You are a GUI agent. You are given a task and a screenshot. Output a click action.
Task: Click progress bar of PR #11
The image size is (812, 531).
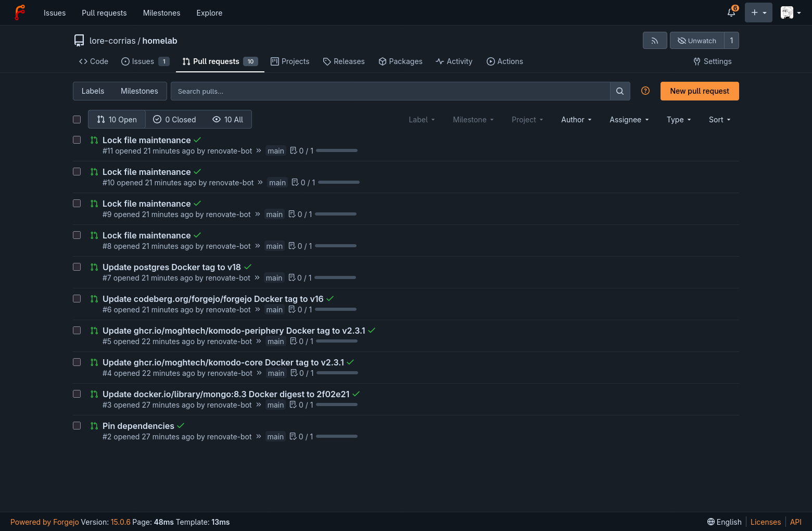(337, 150)
